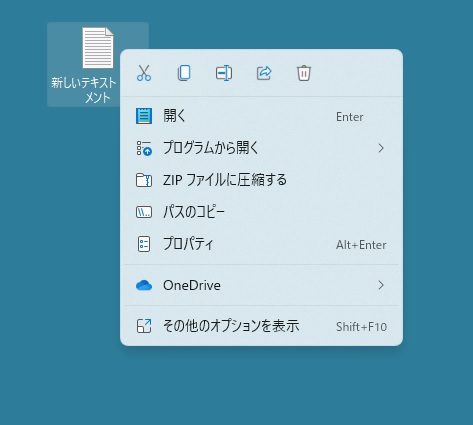This screenshot has height=425, width=473.
Task: Click the properties sheet icon
Action: tap(144, 244)
